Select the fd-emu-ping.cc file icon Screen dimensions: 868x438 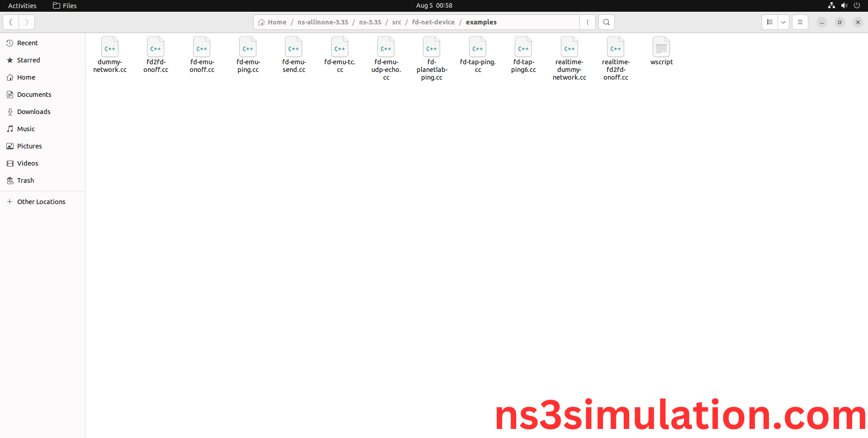click(248, 48)
